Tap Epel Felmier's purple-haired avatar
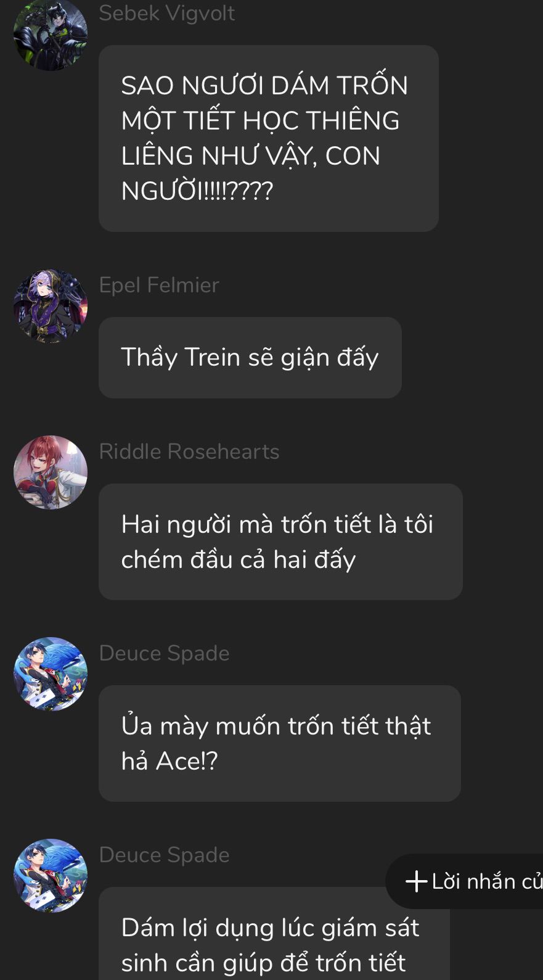 [51, 306]
